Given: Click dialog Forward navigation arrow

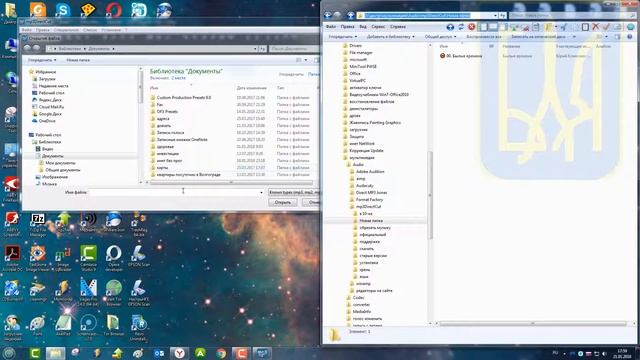Looking at the screenshot, I should pos(36,48).
